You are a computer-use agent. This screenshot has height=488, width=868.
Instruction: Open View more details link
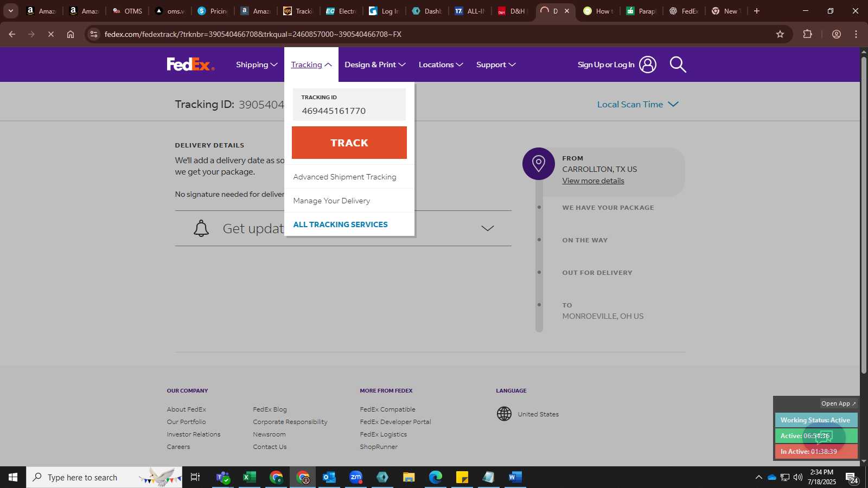pos(593,181)
